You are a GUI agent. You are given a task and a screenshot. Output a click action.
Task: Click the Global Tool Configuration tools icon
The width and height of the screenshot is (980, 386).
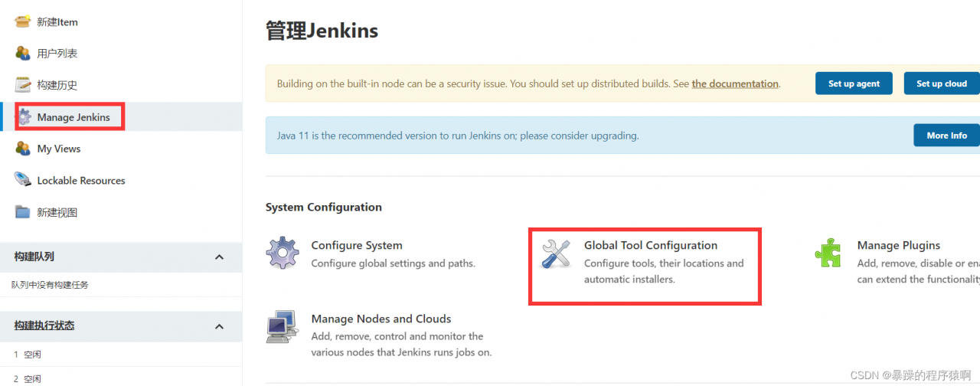point(556,253)
